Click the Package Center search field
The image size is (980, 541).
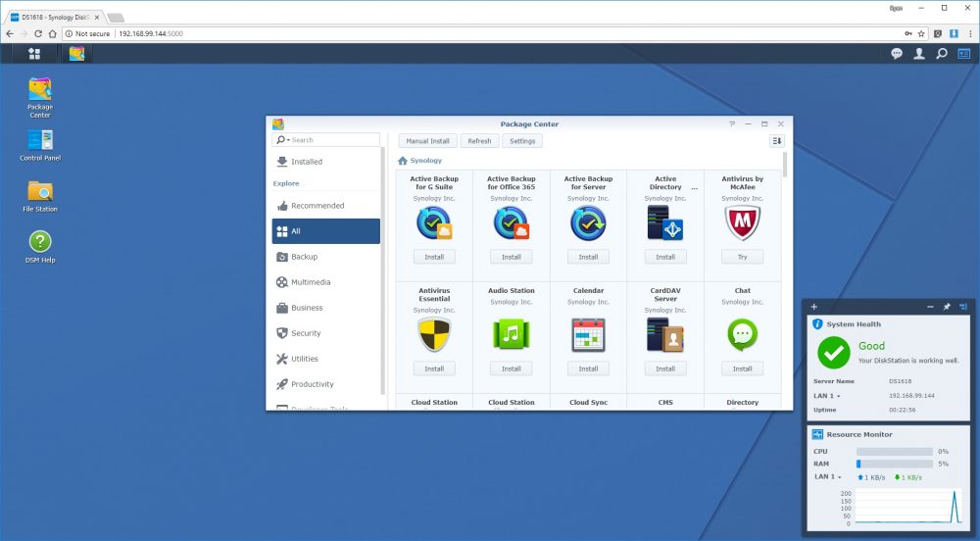(326, 140)
